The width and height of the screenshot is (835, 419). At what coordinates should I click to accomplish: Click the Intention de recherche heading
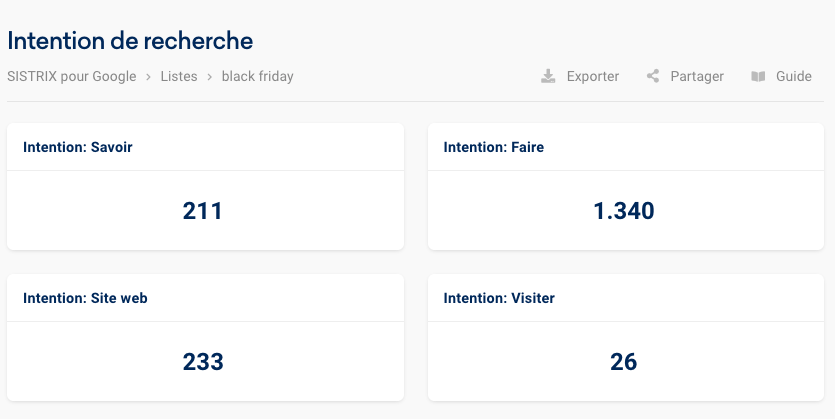(130, 41)
